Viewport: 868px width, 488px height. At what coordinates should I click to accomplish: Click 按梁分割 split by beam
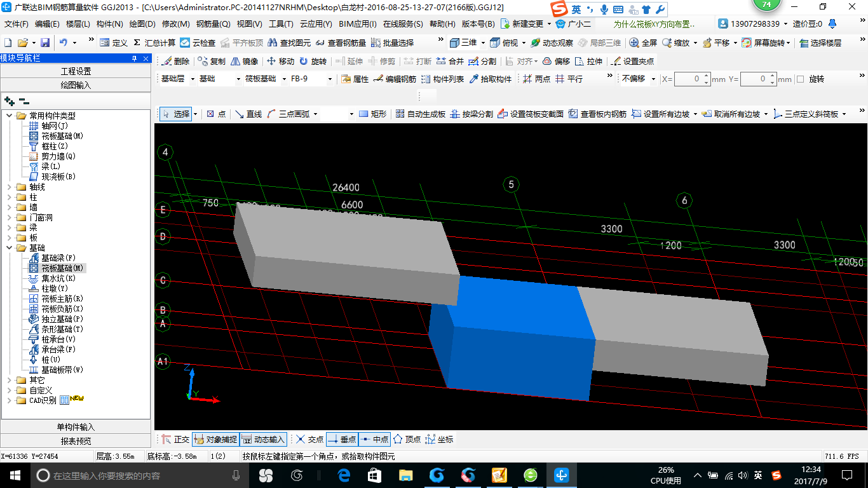point(471,114)
